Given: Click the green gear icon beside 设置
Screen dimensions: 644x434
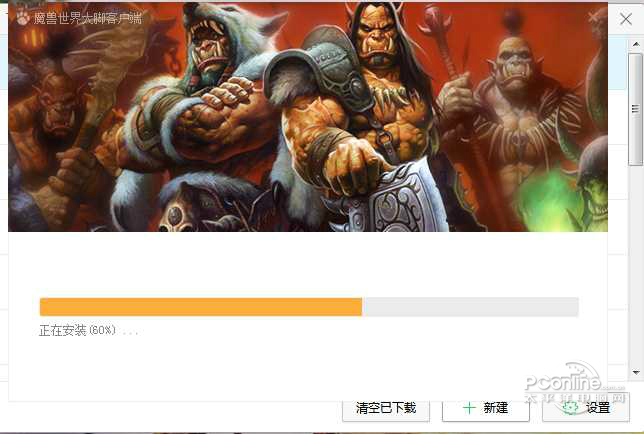Looking at the screenshot, I should [571, 408].
